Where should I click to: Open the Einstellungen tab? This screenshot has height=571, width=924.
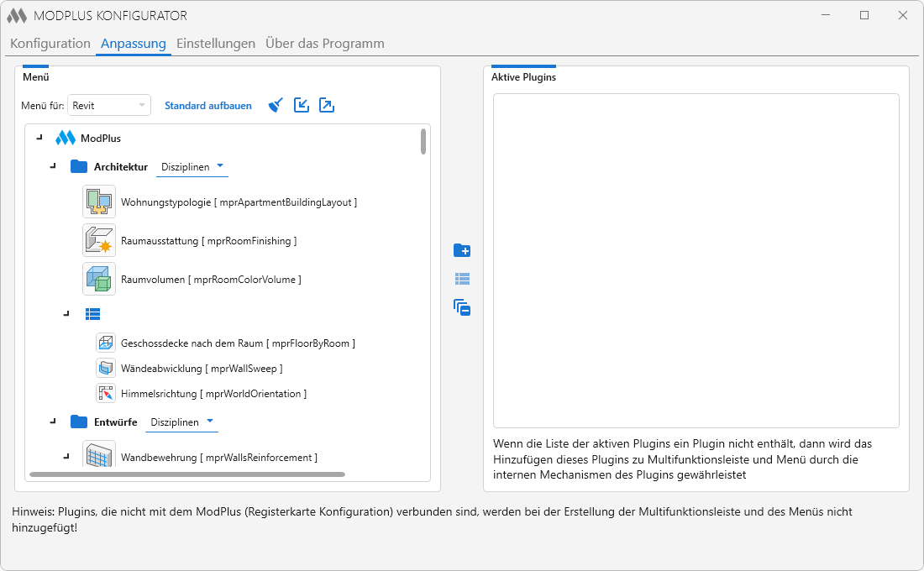coord(216,44)
